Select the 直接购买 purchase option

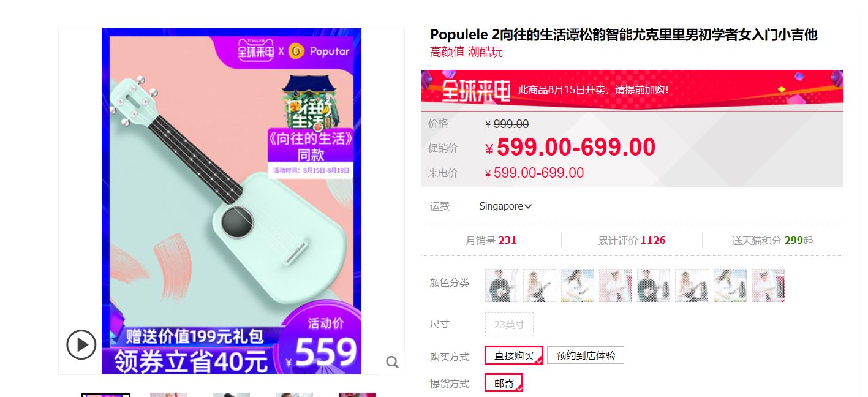click(x=514, y=355)
